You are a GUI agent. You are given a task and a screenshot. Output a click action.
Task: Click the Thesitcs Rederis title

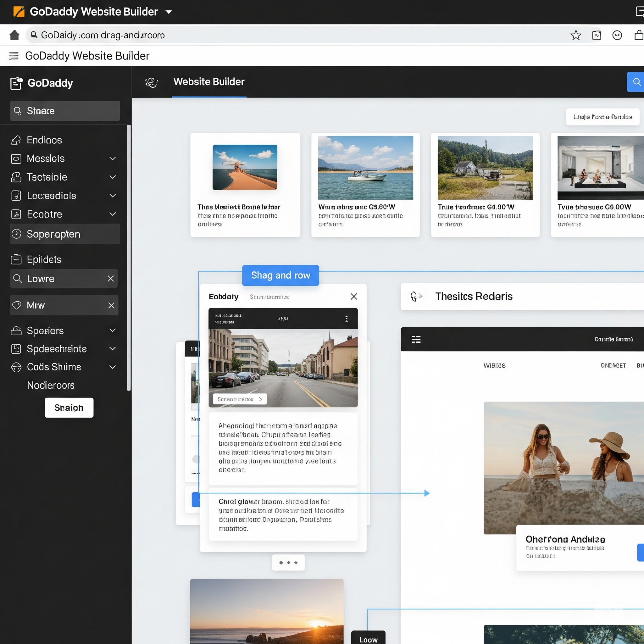[x=474, y=296]
